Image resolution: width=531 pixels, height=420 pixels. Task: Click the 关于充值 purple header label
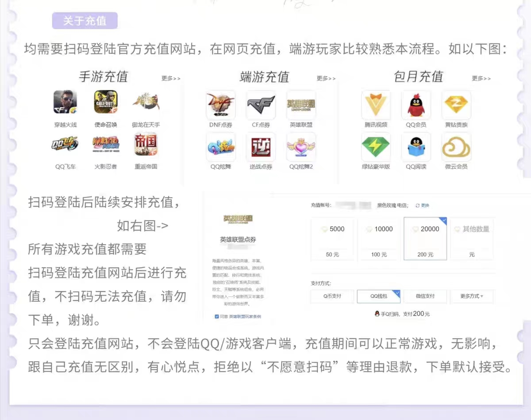(x=85, y=21)
